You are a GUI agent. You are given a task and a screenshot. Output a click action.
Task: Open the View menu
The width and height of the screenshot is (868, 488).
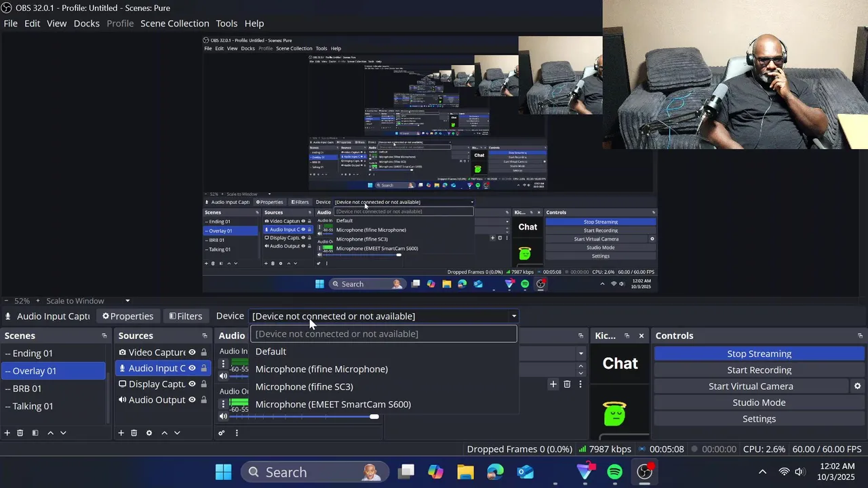56,23
